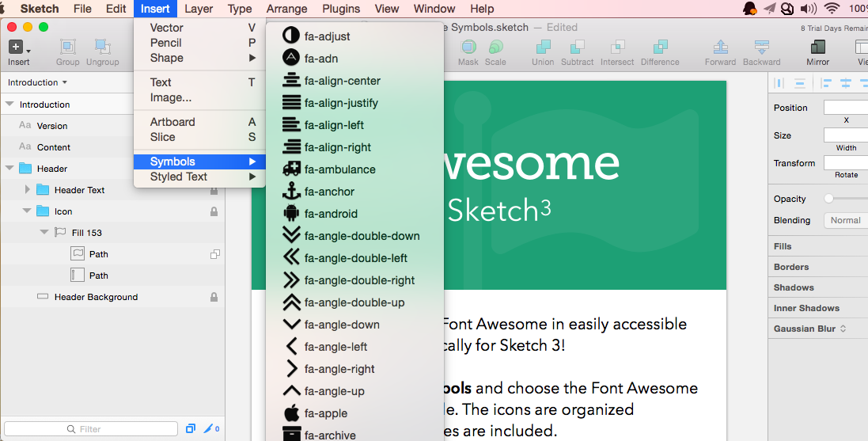Choose Vector from Insert menu
Image resolution: width=868 pixels, height=441 pixels.
(200, 28)
